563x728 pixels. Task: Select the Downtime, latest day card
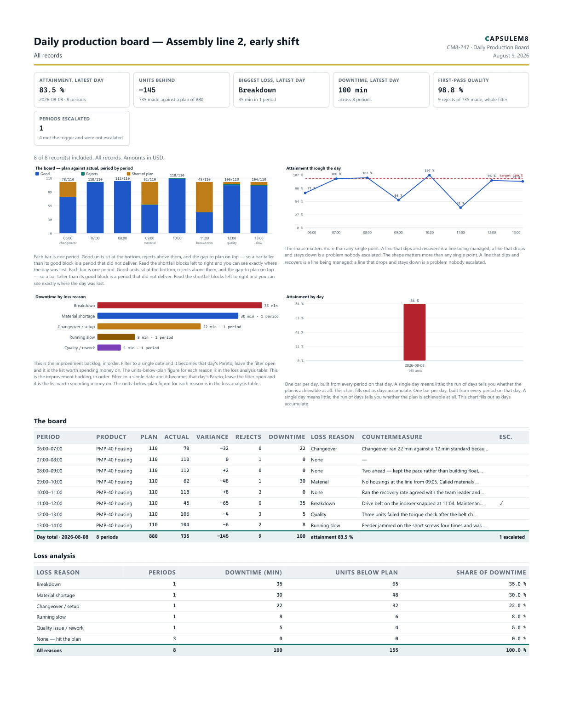(381, 90)
